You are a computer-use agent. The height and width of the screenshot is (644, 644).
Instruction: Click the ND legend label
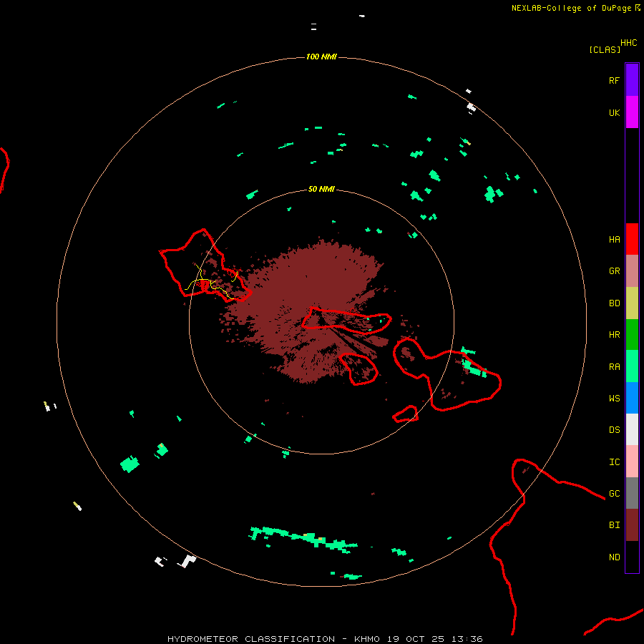614,557
